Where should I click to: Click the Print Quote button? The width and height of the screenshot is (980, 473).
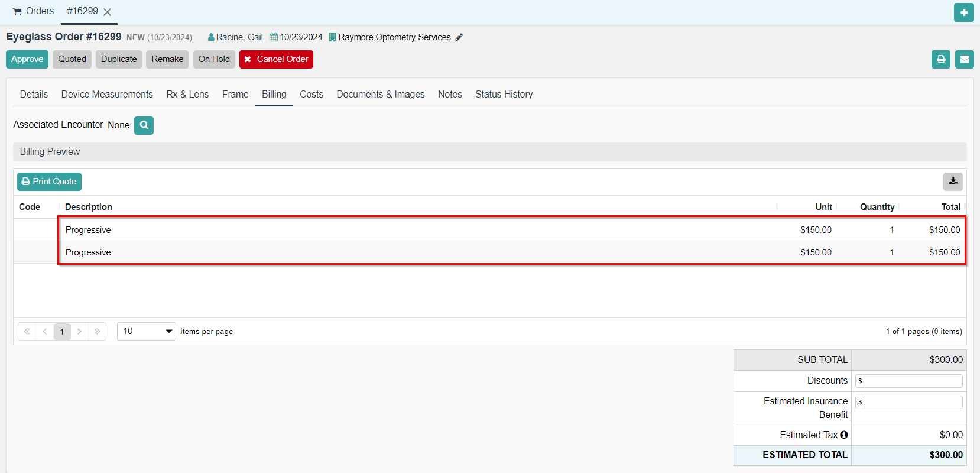coord(49,182)
